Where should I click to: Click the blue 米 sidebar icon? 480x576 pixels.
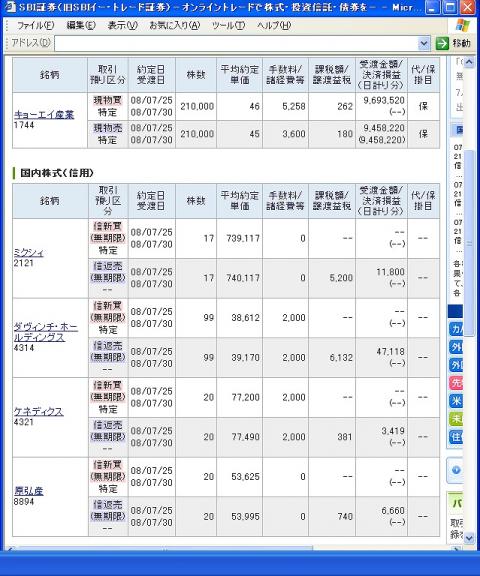(x=456, y=401)
